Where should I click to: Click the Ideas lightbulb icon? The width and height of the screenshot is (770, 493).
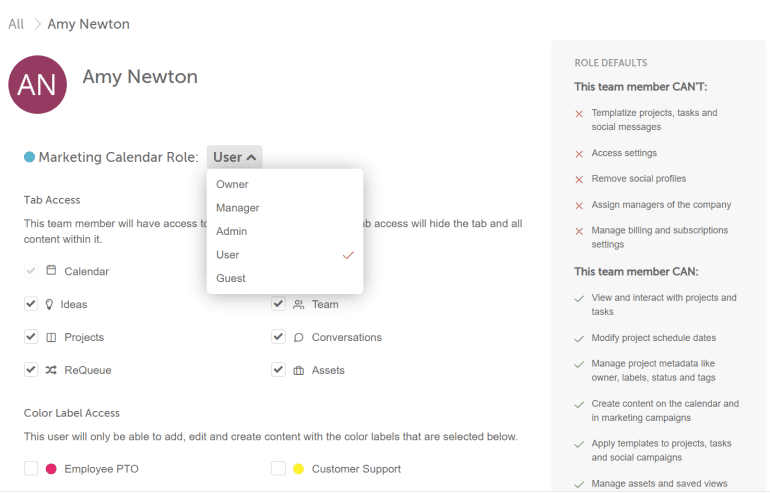click(x=49, y=304)
